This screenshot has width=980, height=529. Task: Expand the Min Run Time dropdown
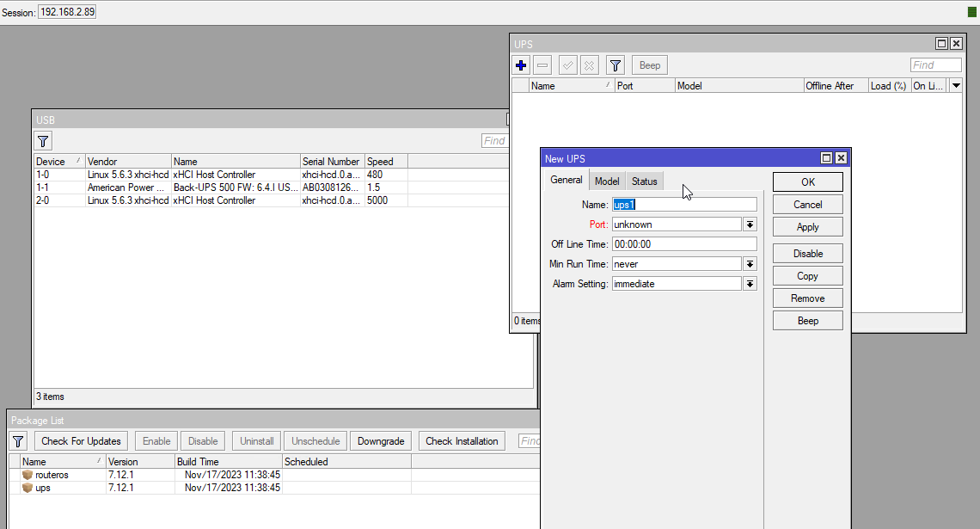point(750,263)
